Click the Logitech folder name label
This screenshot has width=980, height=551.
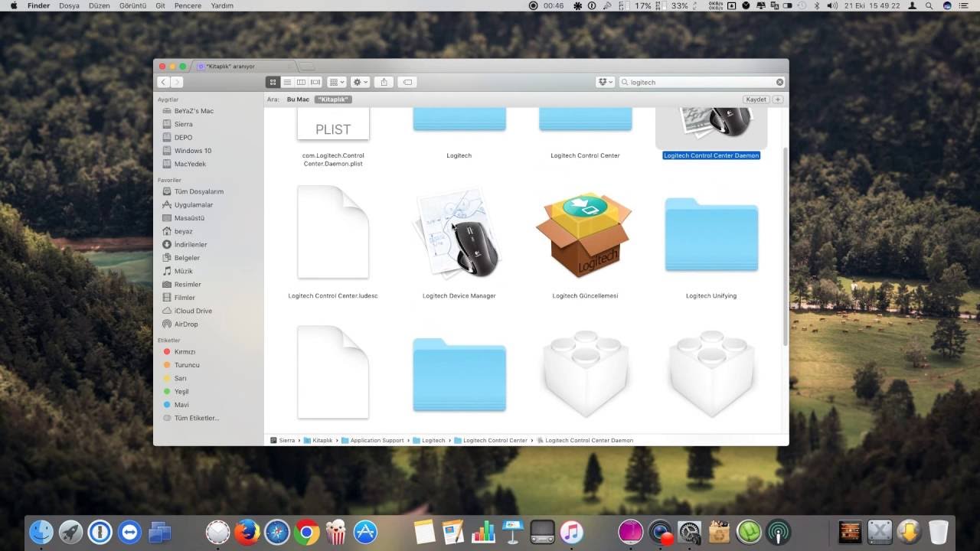pyautogui.click(x=459, y=155)
